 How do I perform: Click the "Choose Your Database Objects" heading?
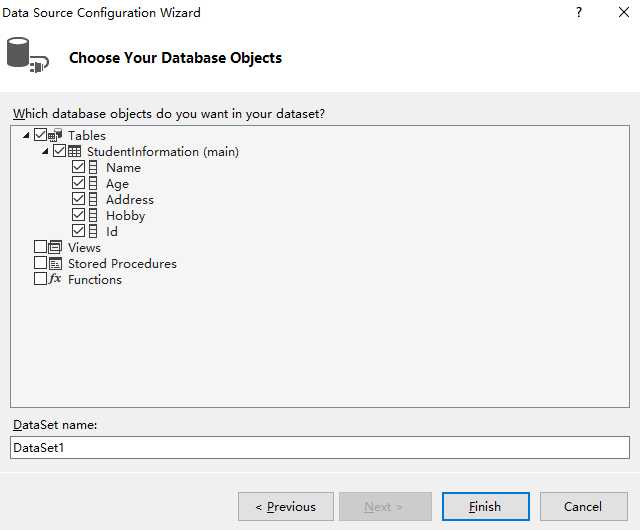click(x=176, y=58)
